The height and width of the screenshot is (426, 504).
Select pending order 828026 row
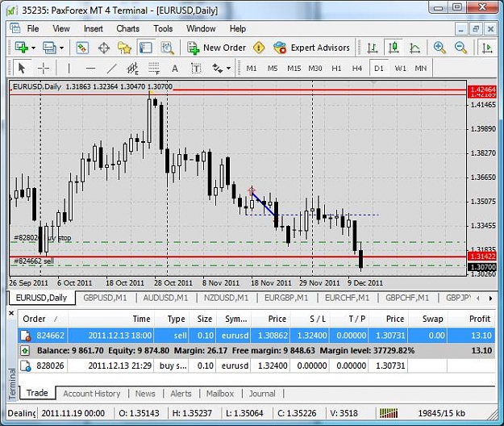coord(256,365)
